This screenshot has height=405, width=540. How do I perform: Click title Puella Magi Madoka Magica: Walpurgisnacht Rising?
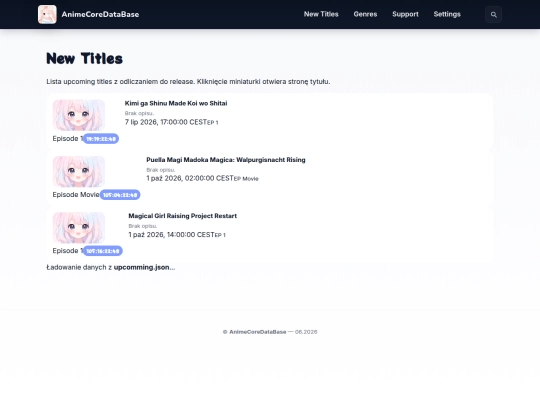(226, 160)
